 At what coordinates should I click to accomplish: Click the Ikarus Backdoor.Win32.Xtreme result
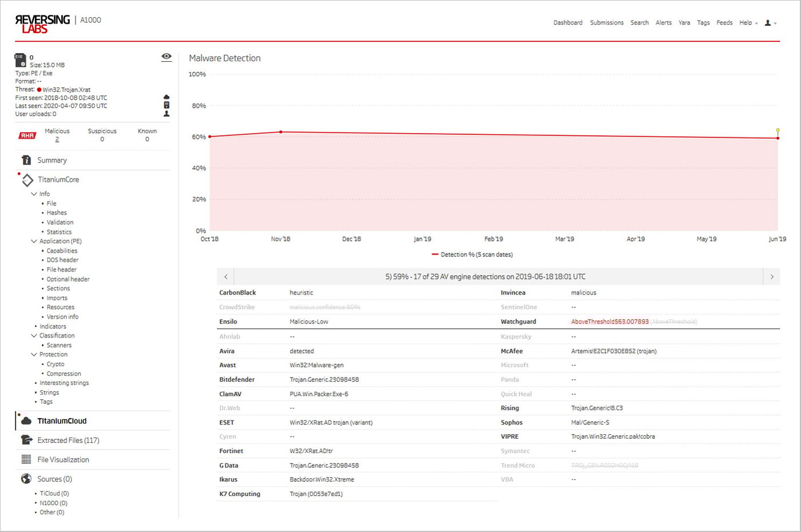322,480
